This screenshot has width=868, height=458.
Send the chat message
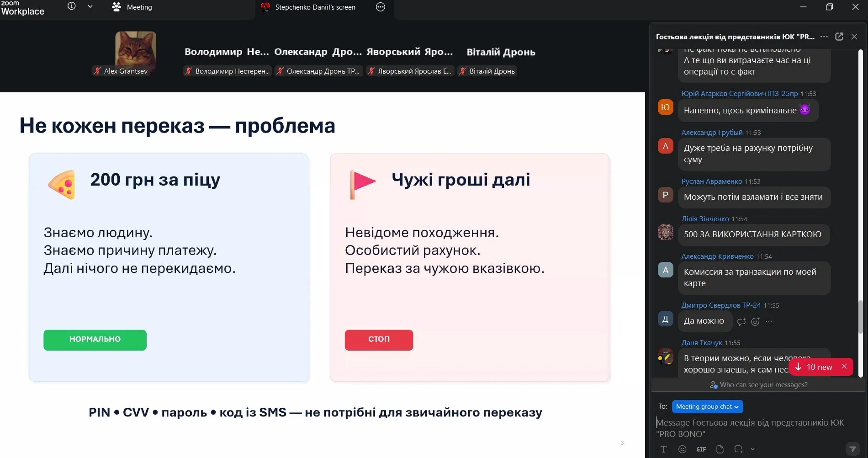[852, 449]
